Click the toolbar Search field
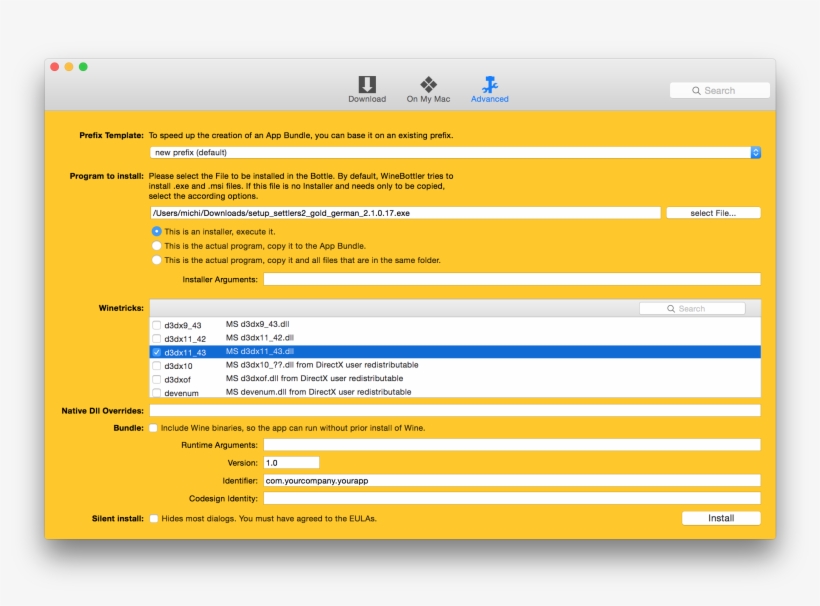Image resolution: width=820 pixels, height=606 pixels. [720, 90]
